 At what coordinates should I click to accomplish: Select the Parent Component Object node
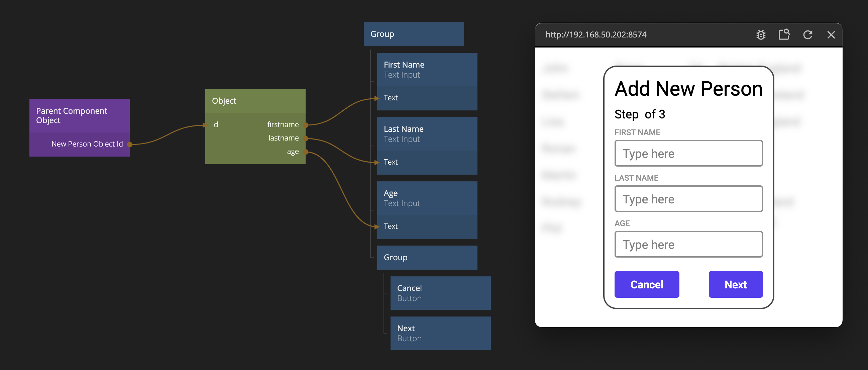coord(79,115)
